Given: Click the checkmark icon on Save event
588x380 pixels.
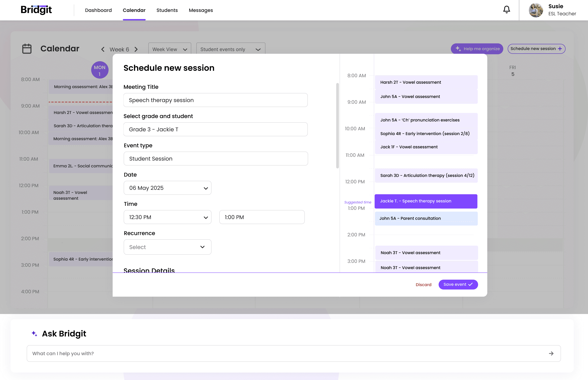Looking at the screenshot, I should tap(470, 284).
